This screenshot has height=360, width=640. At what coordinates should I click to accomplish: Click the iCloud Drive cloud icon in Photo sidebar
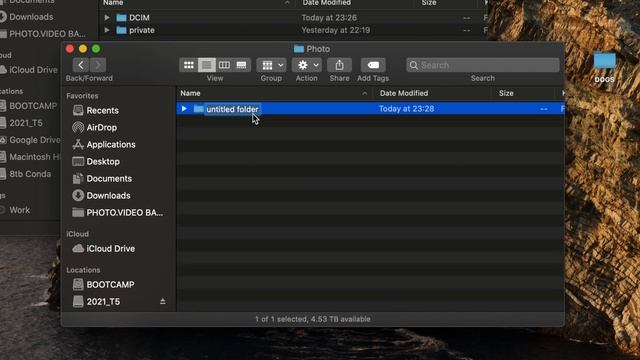[x=78, y=248]
